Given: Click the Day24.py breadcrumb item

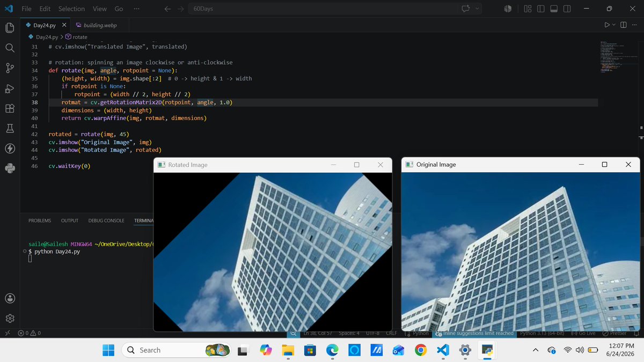Looking at the screenshot, I should coord(45,37).
